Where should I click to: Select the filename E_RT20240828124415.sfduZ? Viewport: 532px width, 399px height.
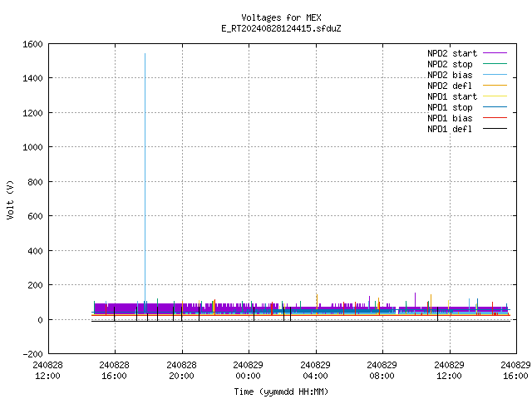281,28
